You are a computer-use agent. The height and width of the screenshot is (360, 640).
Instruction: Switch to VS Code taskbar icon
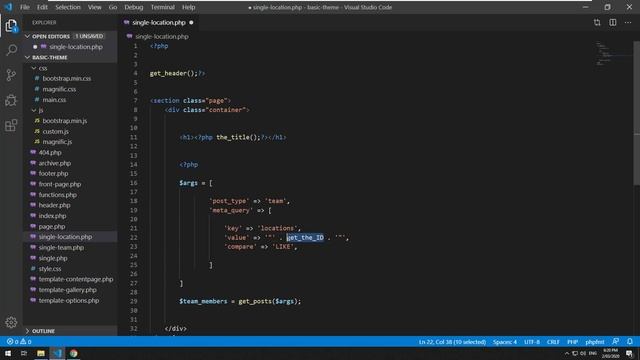(x=57, y=353)
